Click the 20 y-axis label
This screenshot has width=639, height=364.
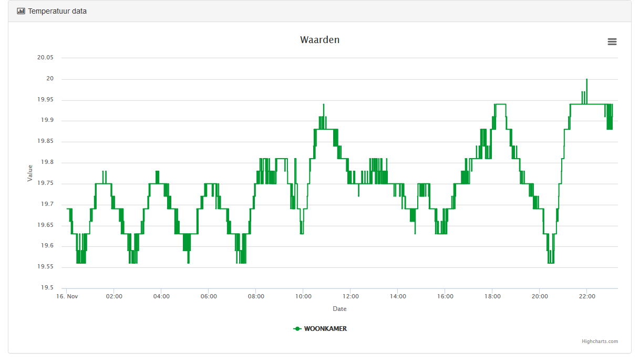coord(50,79)
